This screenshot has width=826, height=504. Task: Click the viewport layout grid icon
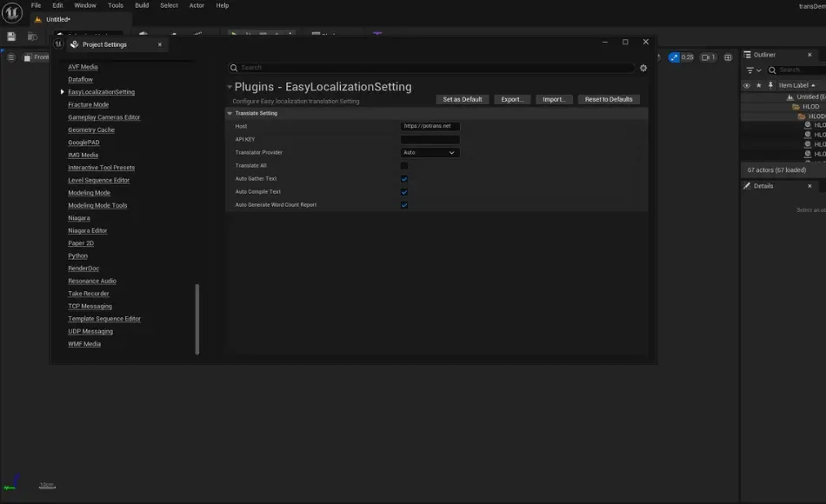click(728, 56)
